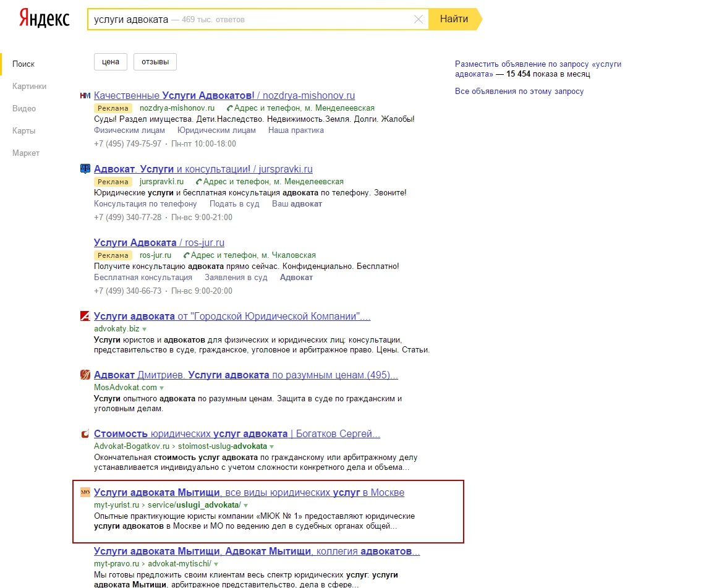Switch to Маркет search
Image resolution: width=714 pixels, height=588 pixels.
click(26, 153)
